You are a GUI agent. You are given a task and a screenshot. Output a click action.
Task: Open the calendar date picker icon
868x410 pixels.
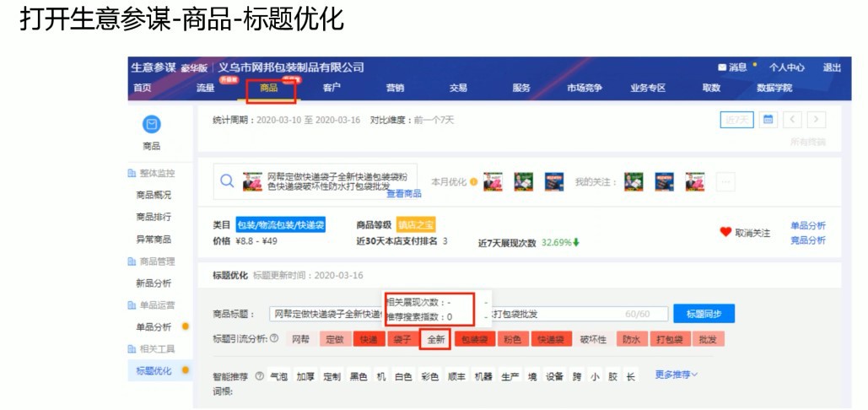(768, 120)
